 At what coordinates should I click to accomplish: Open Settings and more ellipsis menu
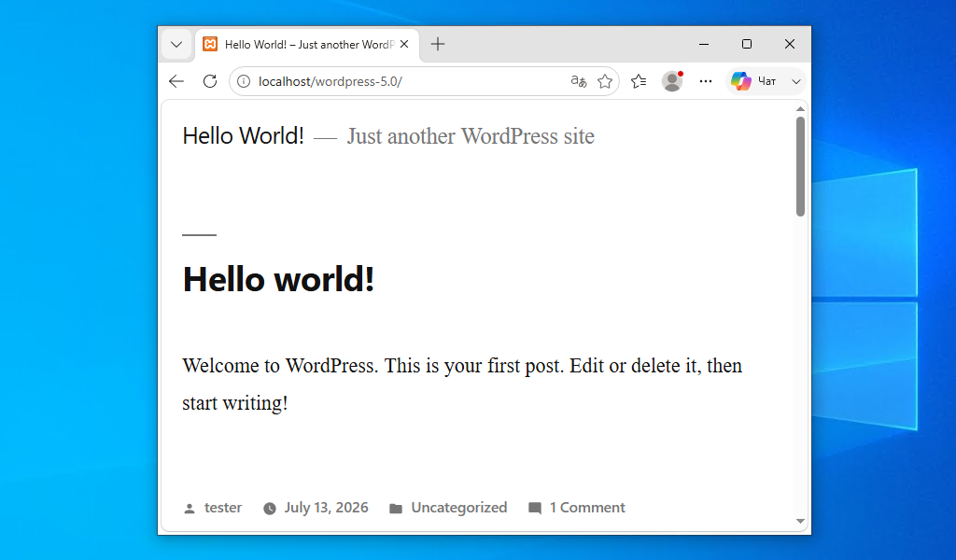tap(706, 81)
